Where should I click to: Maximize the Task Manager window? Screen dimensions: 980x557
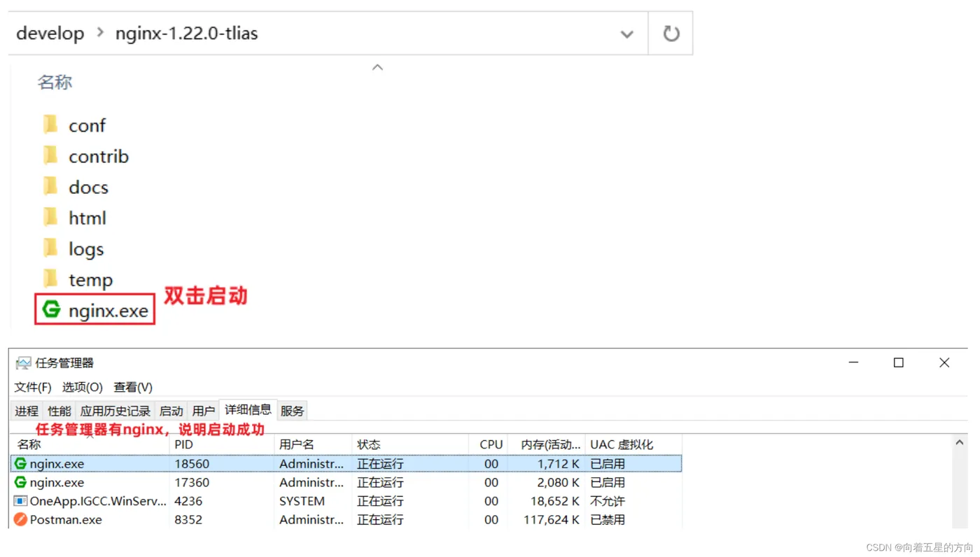click(899, 362)
